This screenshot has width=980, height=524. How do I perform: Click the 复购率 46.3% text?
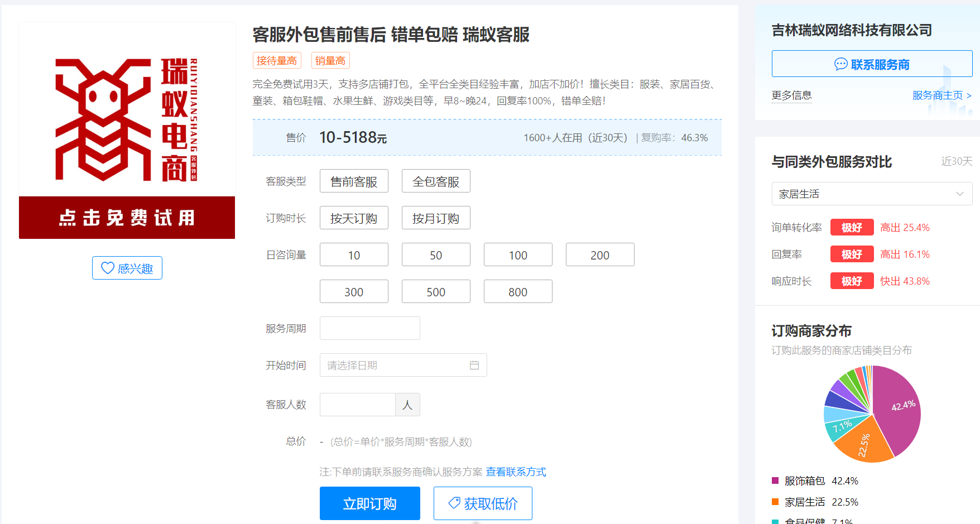674,138
